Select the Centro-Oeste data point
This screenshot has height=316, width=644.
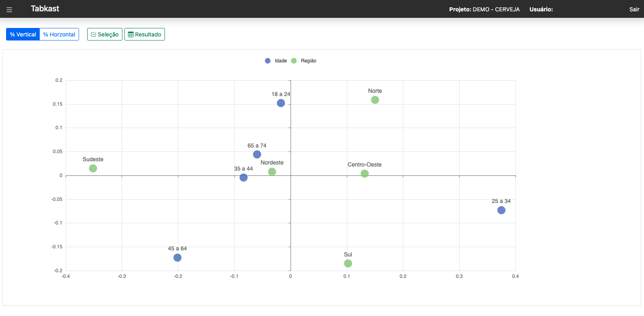(x=364, y=173)
